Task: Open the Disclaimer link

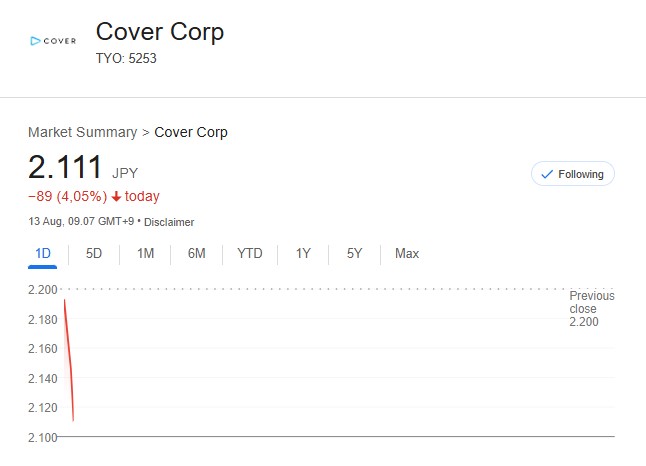Action: point(169,222)
